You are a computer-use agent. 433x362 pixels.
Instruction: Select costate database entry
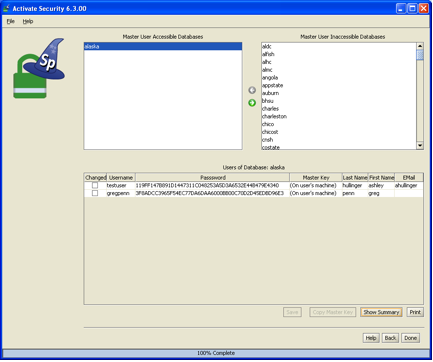click(x=339, y=147)
